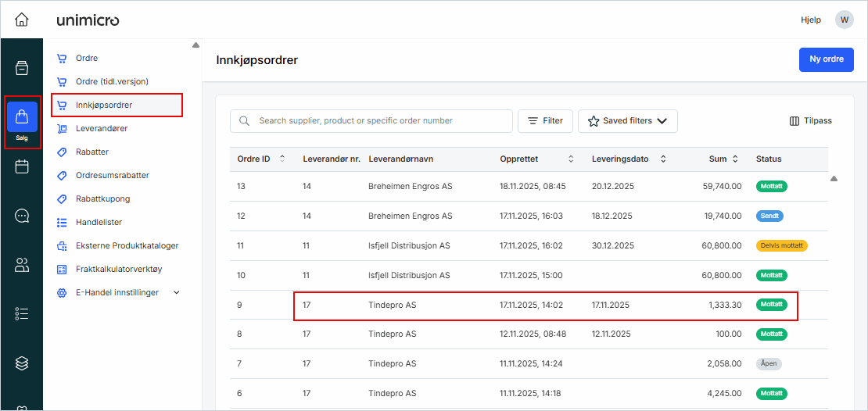Open the Saved filters dropdown
868x411 pixels.
pos(627,121)
